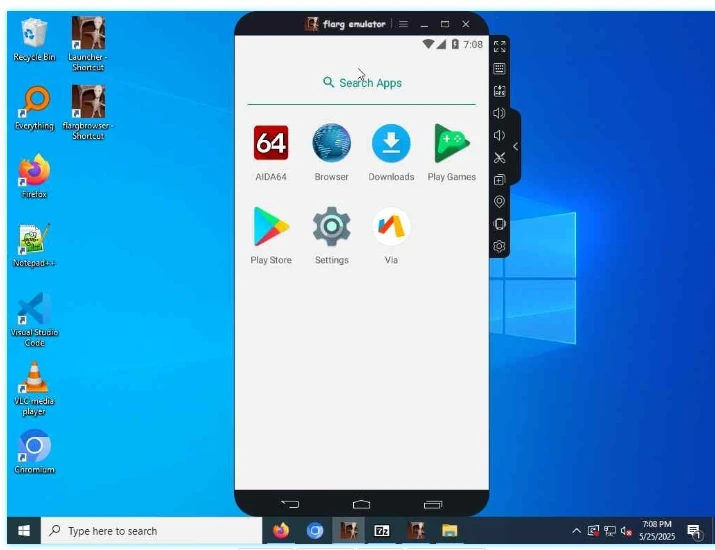Open the emulator keyboard mapping icon

(x=499, y=69)
